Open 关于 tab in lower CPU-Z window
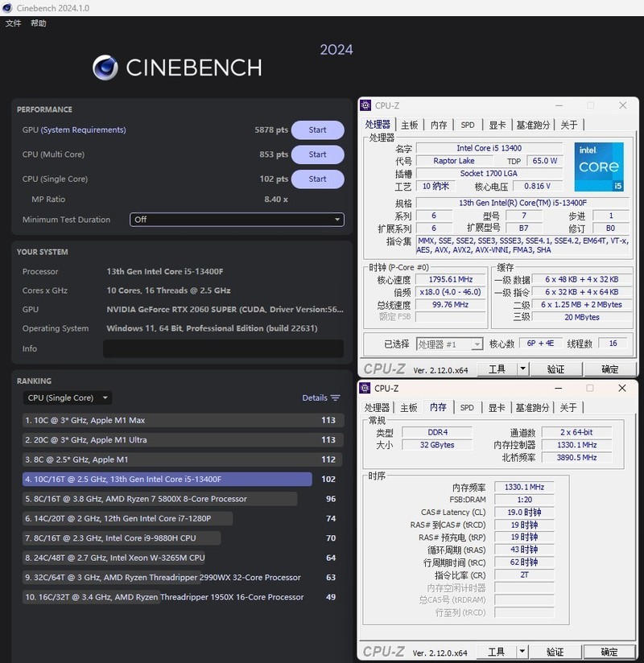Viewport: 644px width, 663px height. point(568,408)
